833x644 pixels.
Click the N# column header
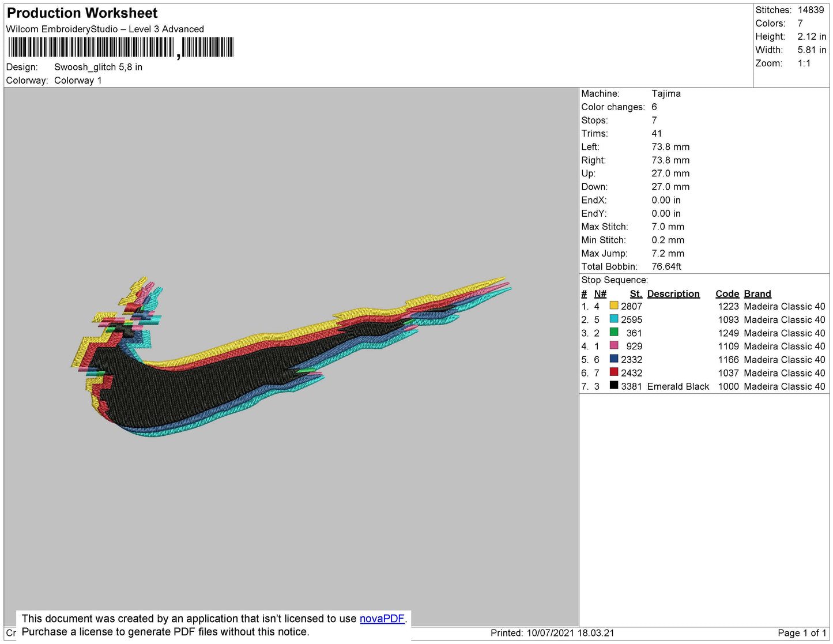[x=600, y=293]
